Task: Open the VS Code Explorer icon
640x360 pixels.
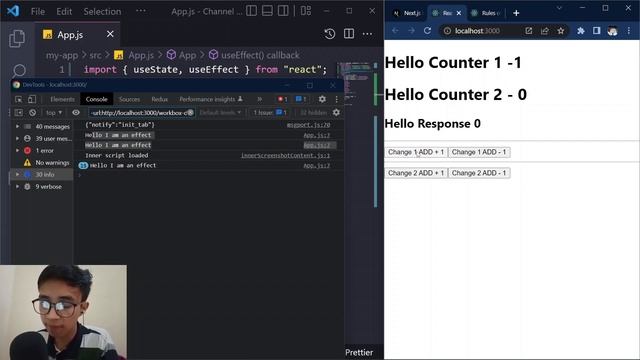Action: [17, 39]
